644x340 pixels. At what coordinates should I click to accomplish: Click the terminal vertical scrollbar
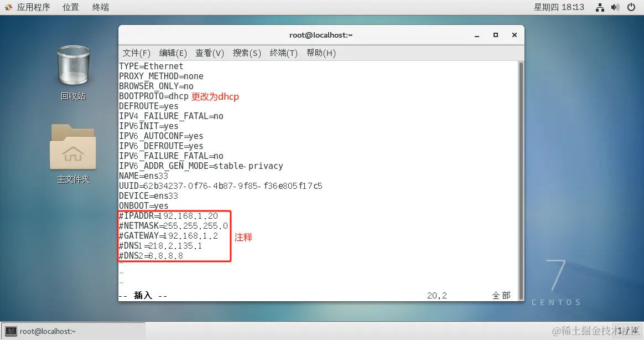point(521,181)
